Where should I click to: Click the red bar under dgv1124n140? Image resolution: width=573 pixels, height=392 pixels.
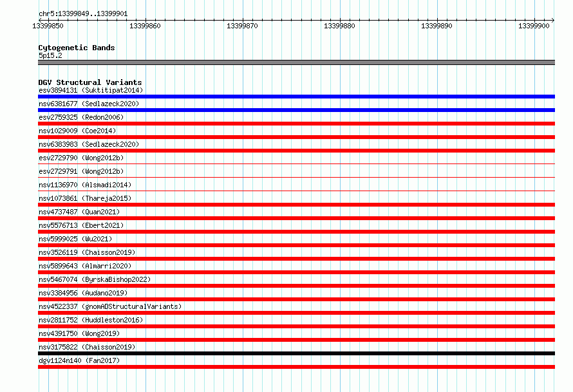[296, 367]
